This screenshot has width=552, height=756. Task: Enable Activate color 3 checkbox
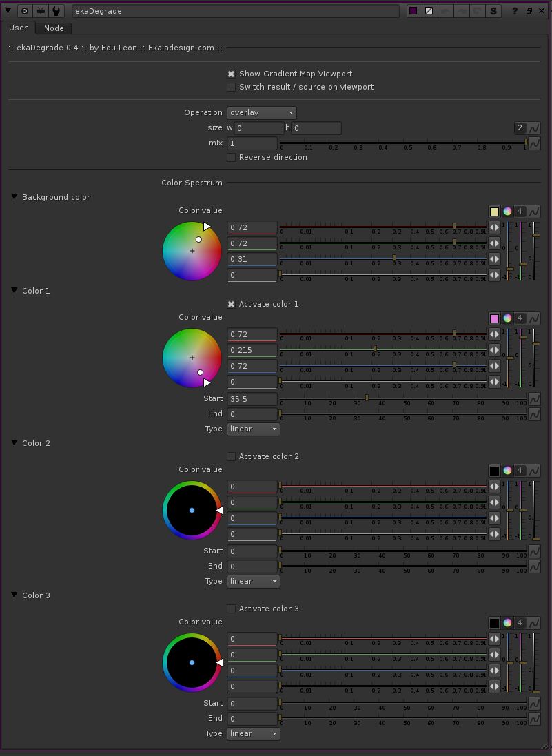tap(232, 609)
